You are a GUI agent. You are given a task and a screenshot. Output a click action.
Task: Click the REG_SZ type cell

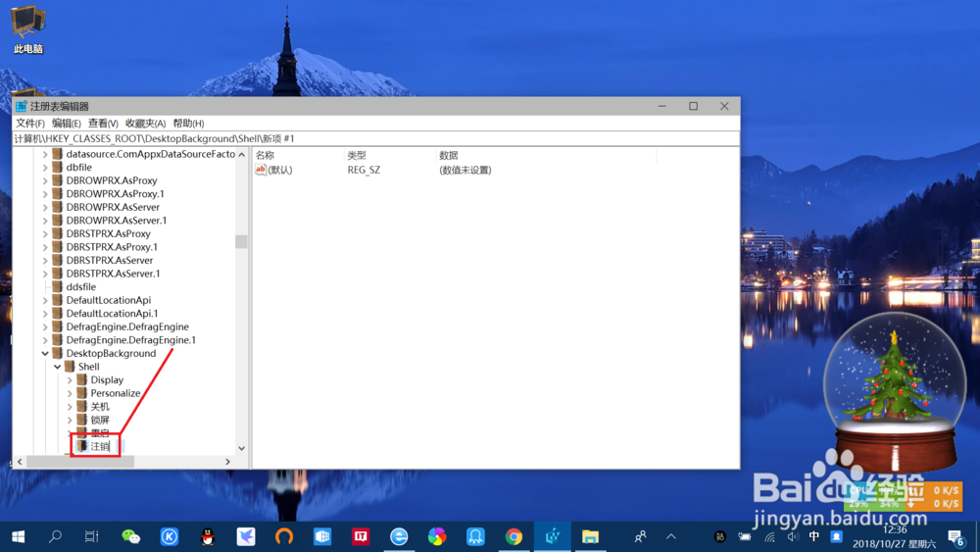[364, 170]
